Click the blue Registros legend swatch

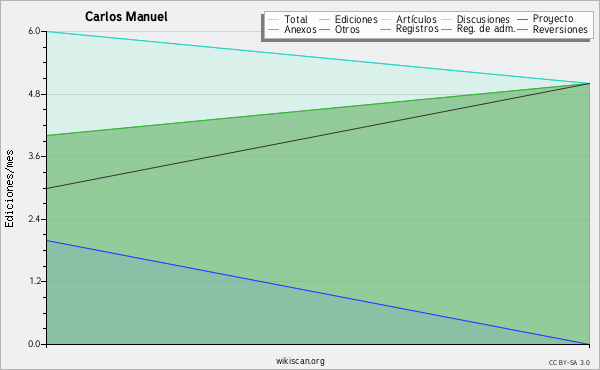coord(386,29)
